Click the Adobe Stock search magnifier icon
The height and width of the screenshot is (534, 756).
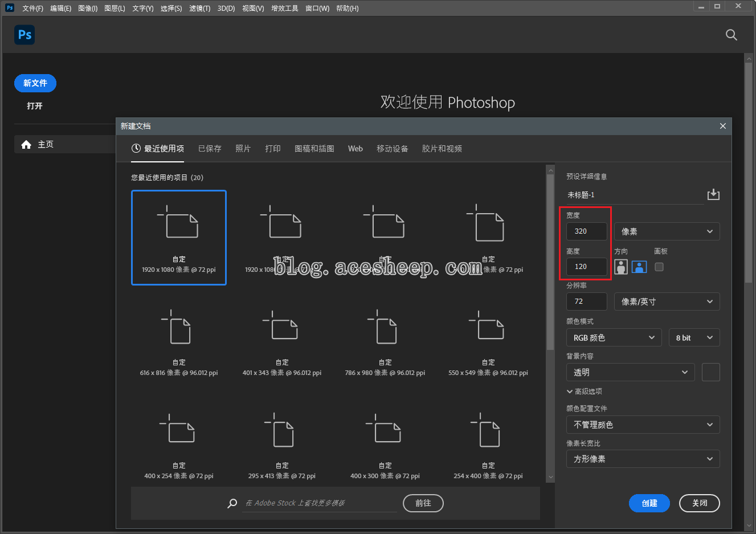pos(232,503)
